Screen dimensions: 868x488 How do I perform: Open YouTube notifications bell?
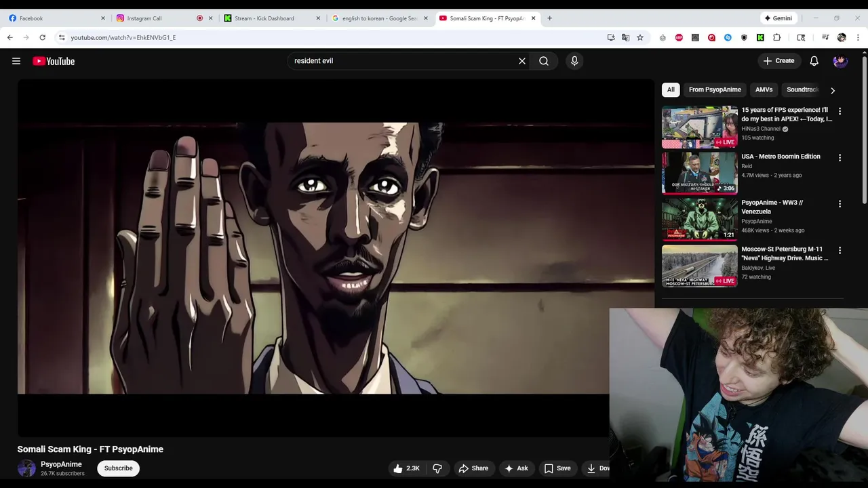click(814, 61)
